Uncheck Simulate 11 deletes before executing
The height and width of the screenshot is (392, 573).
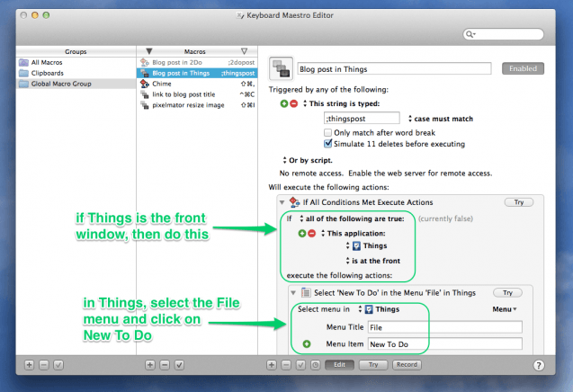[x=327, y=144]
